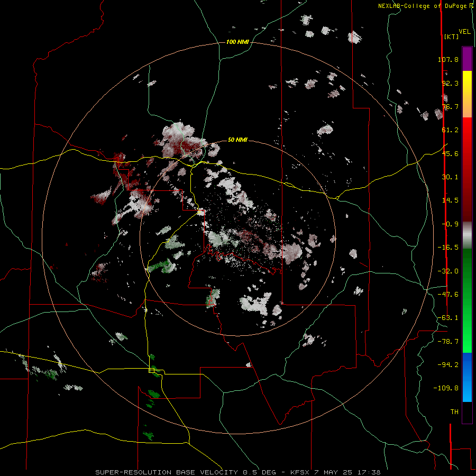The height and width of the screenshot is (476, 476).
Task: Click the purple segment of the color bar
Action: [x=467, y=59]
